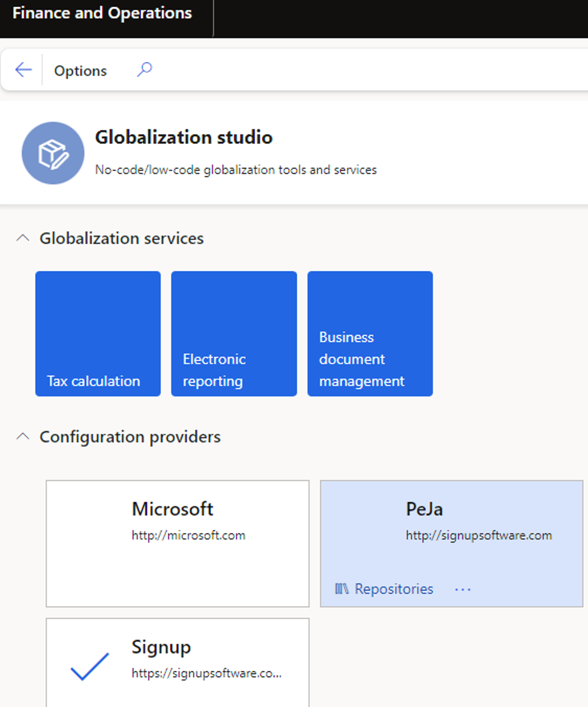
Task: Click the back arrow icon
Action: pyautogui.click(x=23, y=70)
